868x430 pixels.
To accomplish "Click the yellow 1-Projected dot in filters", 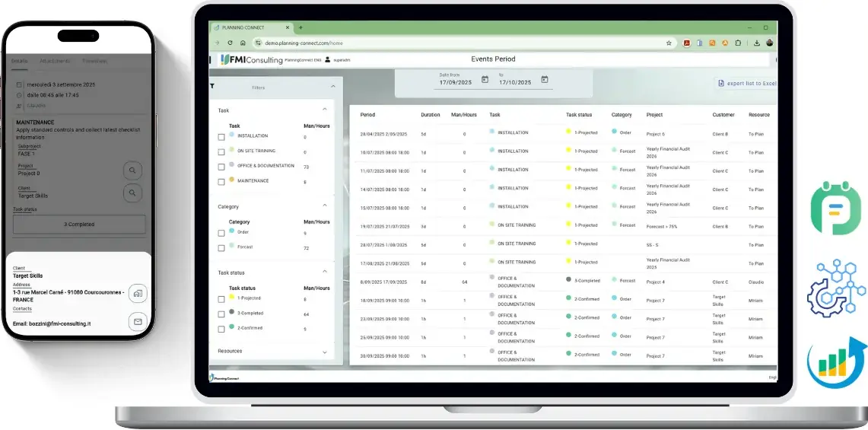I will [231, 297].
